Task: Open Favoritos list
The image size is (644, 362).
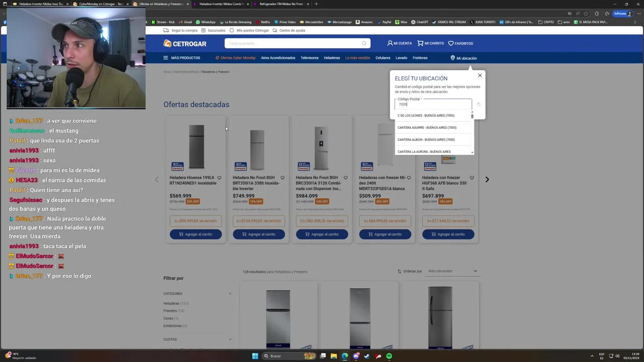Action: [460, 43]
